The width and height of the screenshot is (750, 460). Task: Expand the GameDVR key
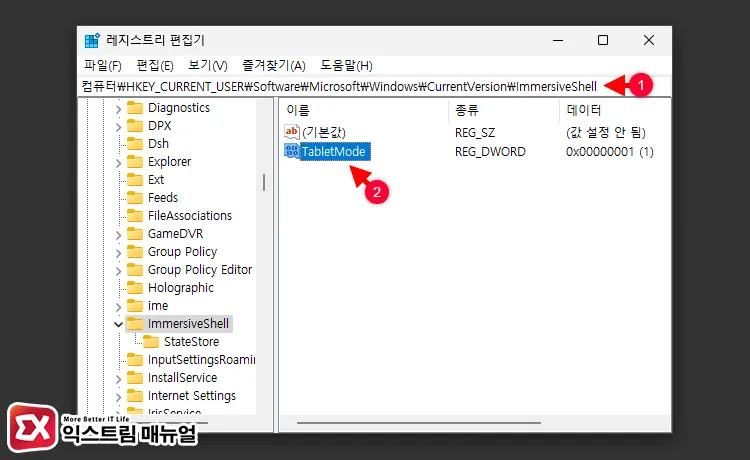click(118, 235)
